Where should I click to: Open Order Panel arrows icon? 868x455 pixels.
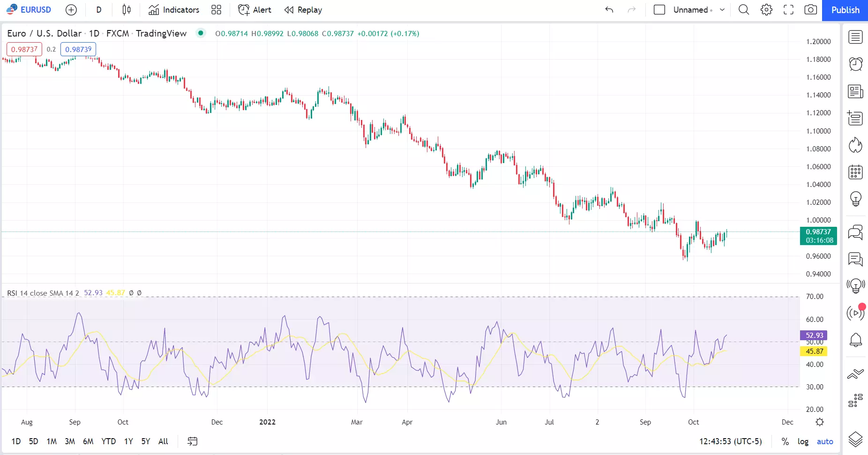pos(855,373)
